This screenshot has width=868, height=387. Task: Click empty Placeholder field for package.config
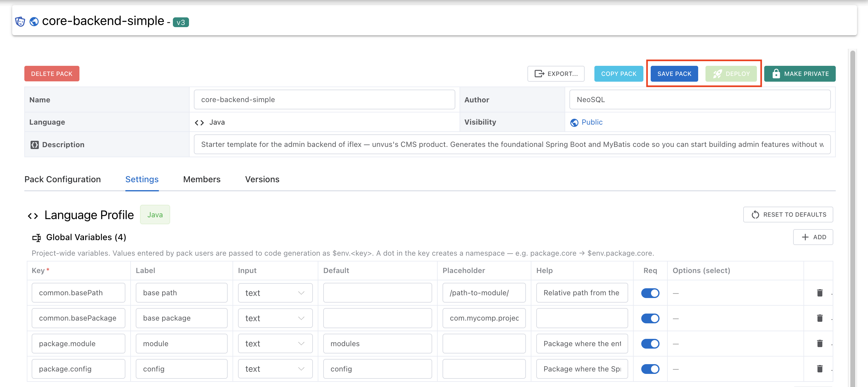484,369
